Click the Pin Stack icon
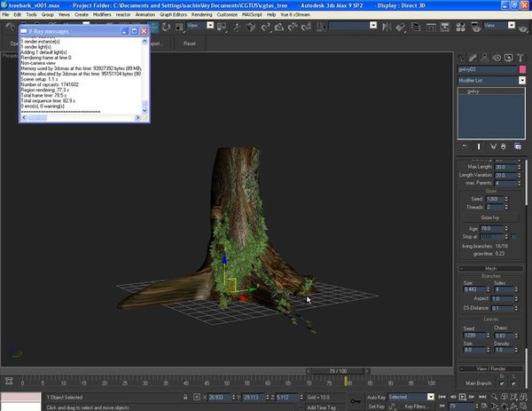 tap(464, 146)
